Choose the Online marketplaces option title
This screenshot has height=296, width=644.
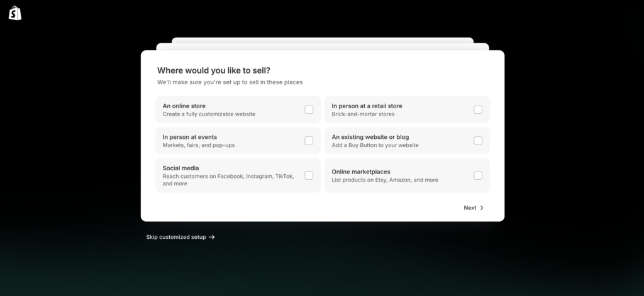tap(361, 172)
